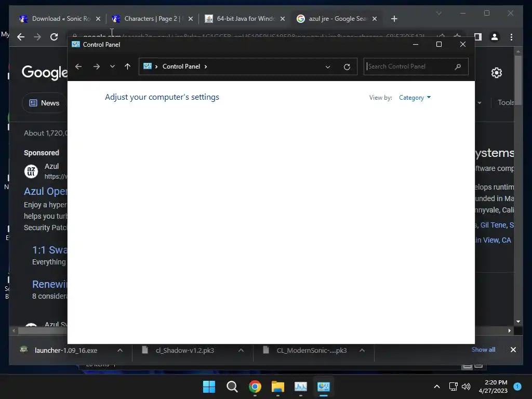Expand options for CL_ModernSonic pk3 download
The height and width of the screenshot is (399, 532).
[362, 351]
